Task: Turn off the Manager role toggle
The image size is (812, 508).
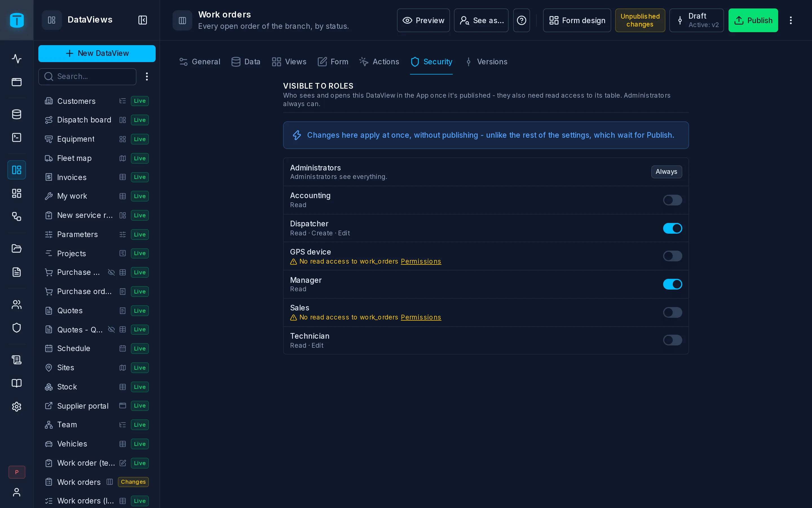Action: (672, 284)
